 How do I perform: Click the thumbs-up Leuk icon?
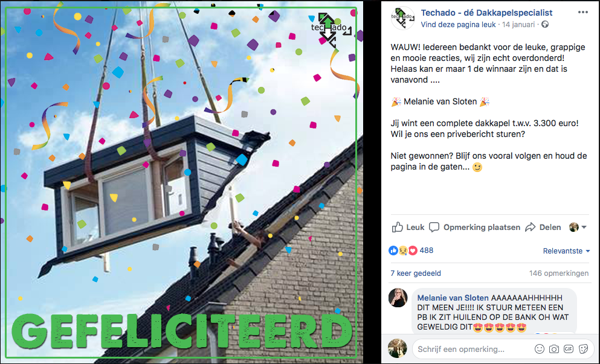[397, 227]
